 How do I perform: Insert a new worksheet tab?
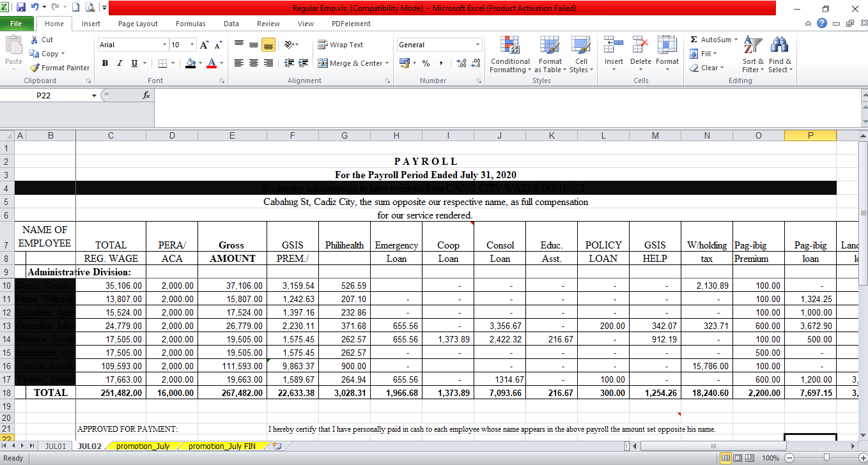[x=277, y=446]
